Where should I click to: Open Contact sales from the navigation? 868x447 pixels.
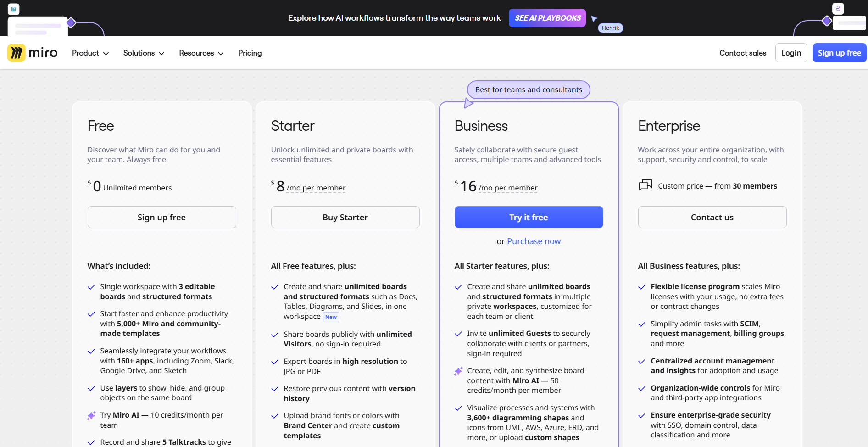(742, 53)
